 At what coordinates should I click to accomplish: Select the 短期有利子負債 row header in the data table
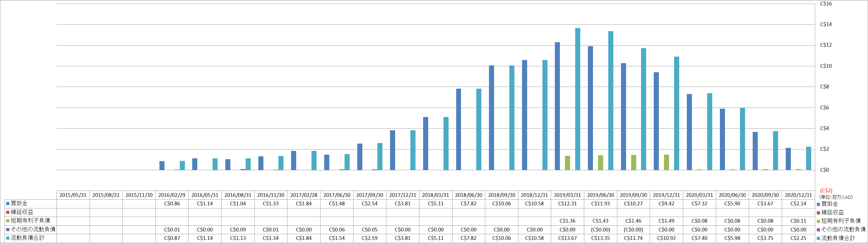click(31, 221)
